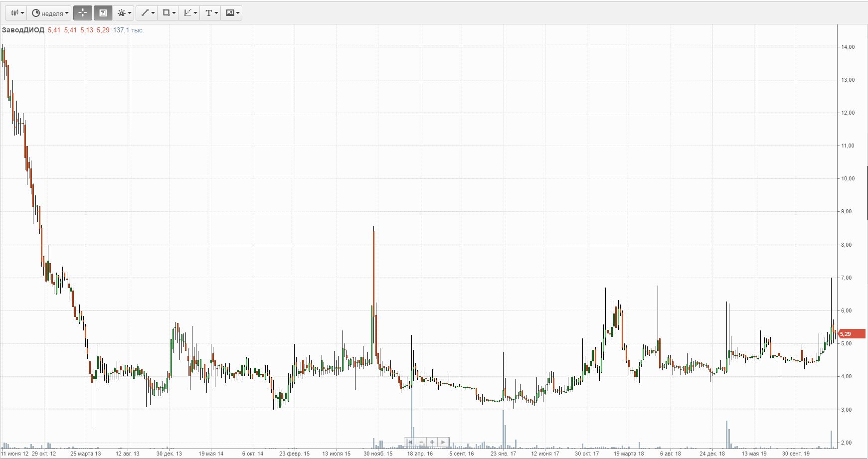The width and height of the screenshot is (868, 459).
Task: Open the candlestick chart type menu
Action: pos(15,13)
